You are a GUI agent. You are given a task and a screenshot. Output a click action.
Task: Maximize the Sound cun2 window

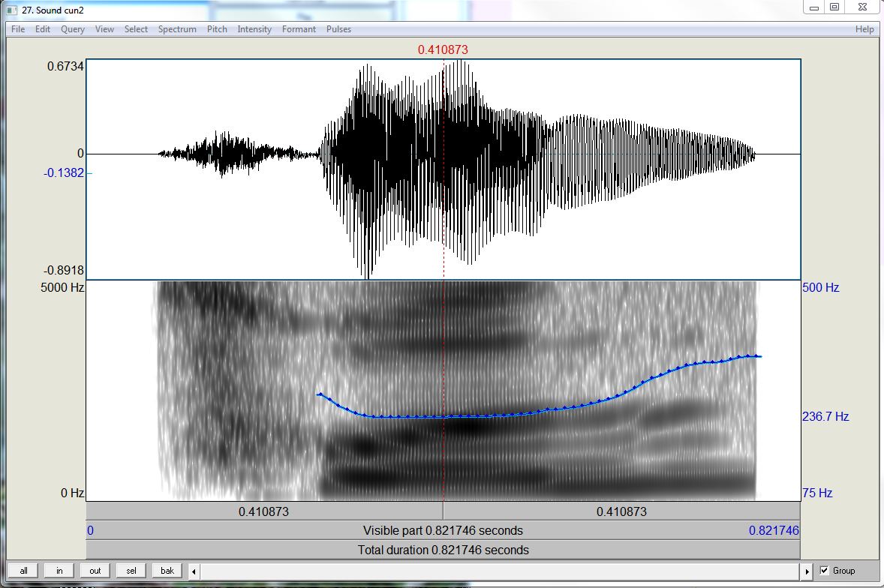[x=834, y=7]
